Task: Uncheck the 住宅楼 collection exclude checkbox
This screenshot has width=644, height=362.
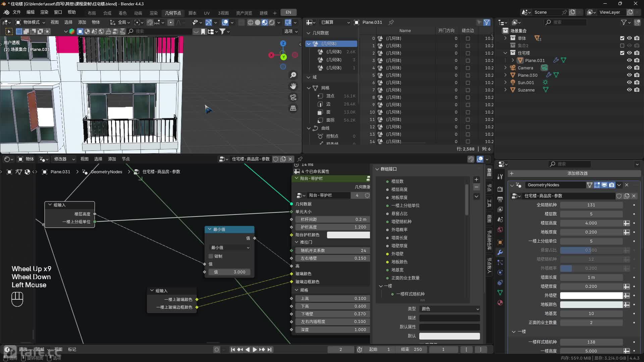Action: click(622, 53)
